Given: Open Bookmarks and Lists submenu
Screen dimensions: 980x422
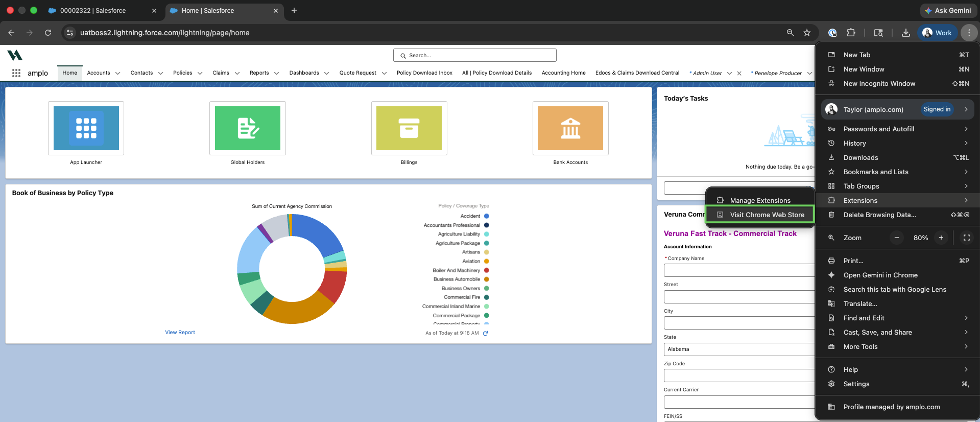Looking at the screenshot, I should [897, 172].
